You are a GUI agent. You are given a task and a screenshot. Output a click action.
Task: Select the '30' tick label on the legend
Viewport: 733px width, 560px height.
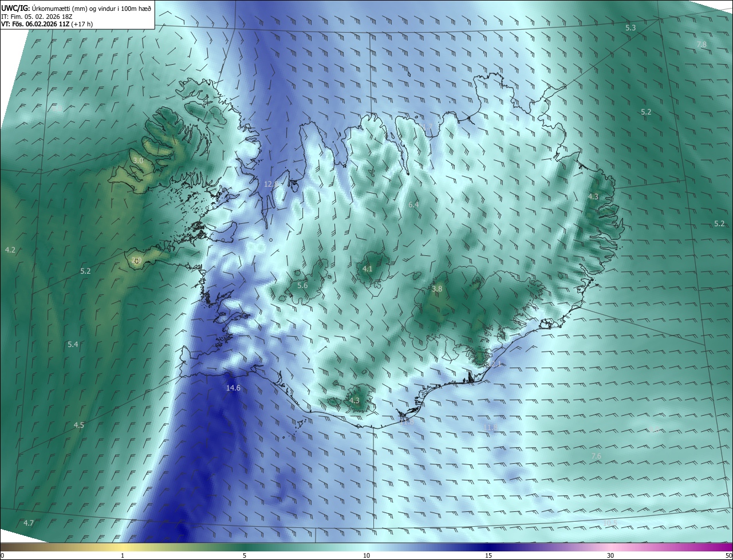(610, 555)
